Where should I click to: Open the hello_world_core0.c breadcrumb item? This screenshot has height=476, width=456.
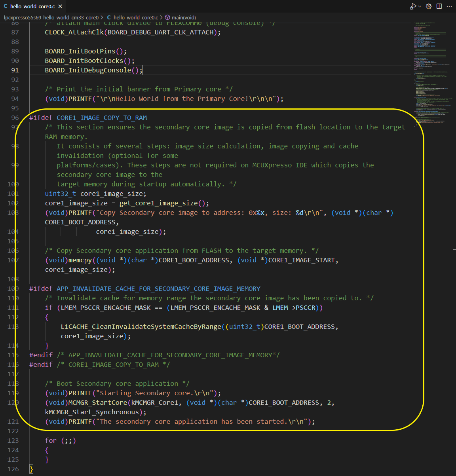(135, 17)
